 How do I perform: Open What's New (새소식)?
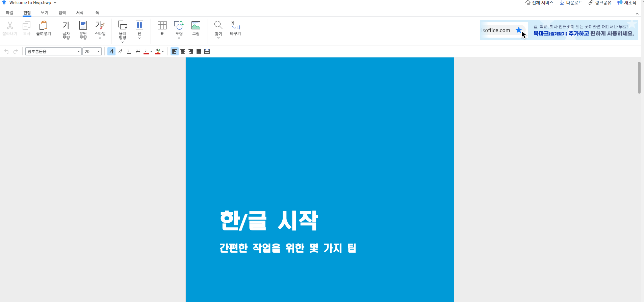627,3
